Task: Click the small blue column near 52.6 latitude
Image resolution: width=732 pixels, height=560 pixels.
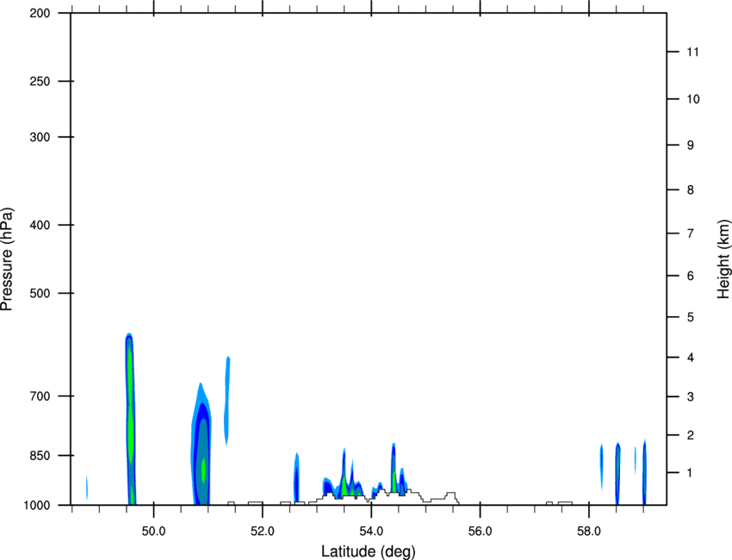Action: click(296, 477)
